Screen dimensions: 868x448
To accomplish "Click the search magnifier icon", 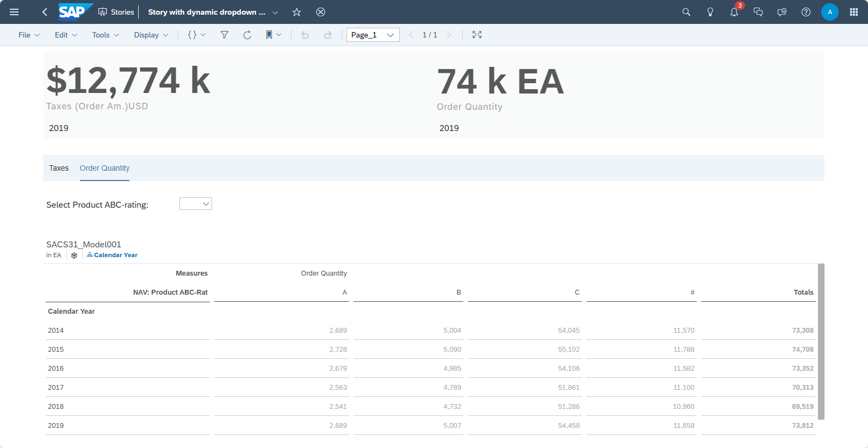I will [686, 12].
